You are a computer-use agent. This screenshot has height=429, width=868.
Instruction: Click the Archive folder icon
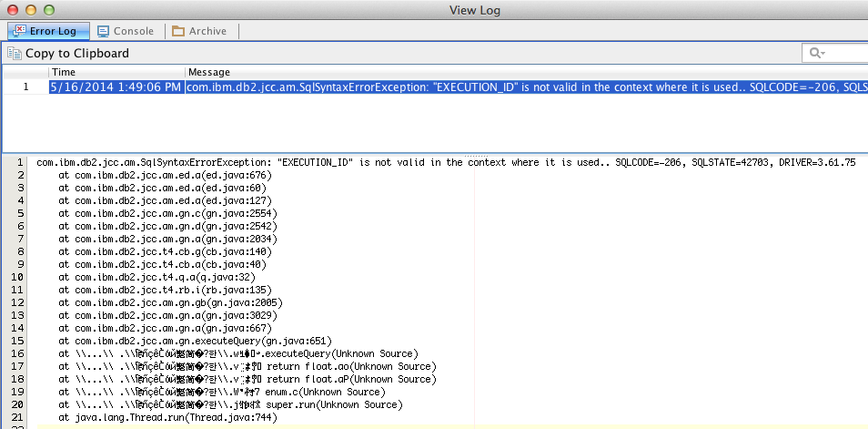pyautogui.click(x=177, y=31)
